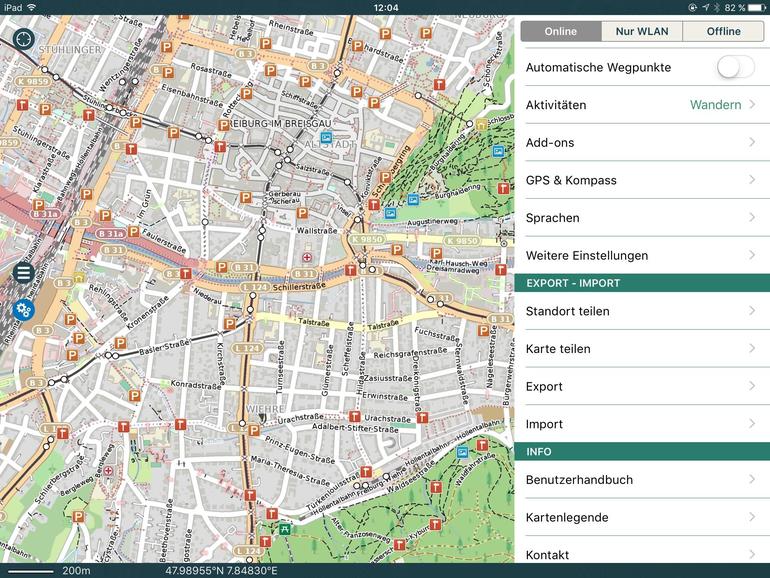Click Standort teilen
This screenshot has width=770, height=578.
pyautogui.click(x=641, y=311)
